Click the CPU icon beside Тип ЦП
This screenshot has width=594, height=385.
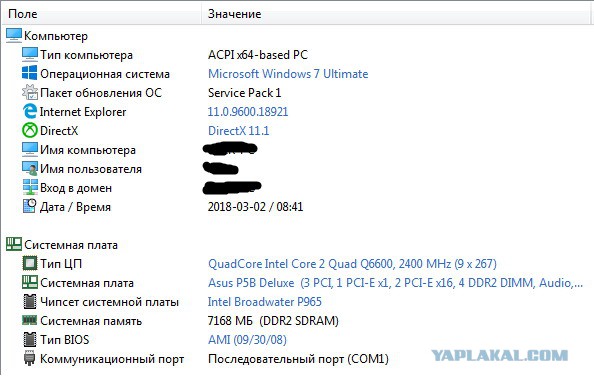tap(30, 263)
